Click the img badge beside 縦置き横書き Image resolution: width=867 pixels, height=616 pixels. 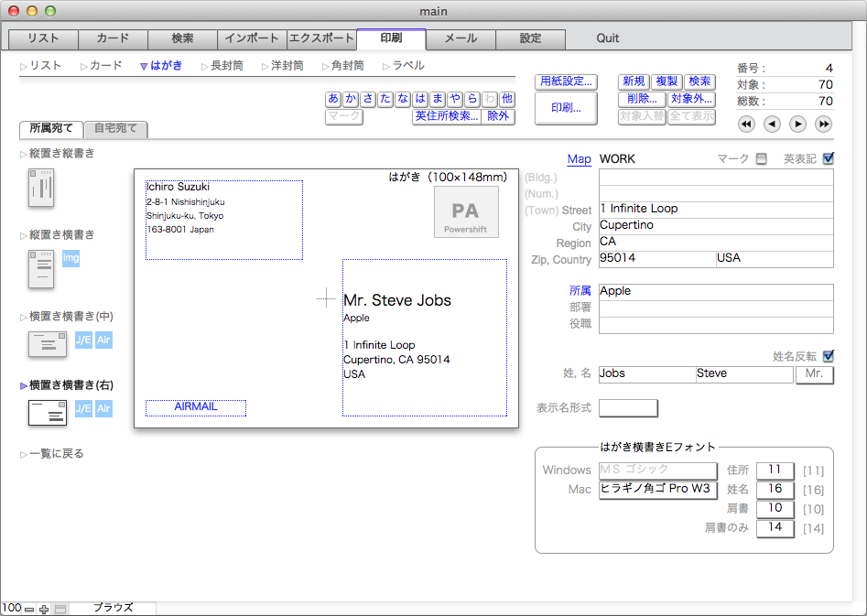click(x=70, y=258)
